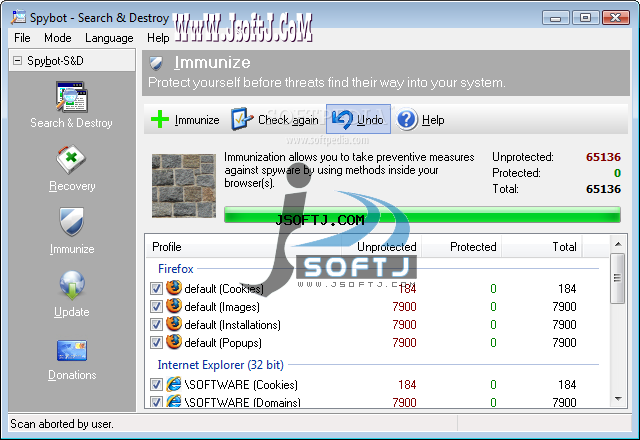640x440 pixels.
Task: Click Internet Explorer (32 bit) group header
Action: pos(220,365)
